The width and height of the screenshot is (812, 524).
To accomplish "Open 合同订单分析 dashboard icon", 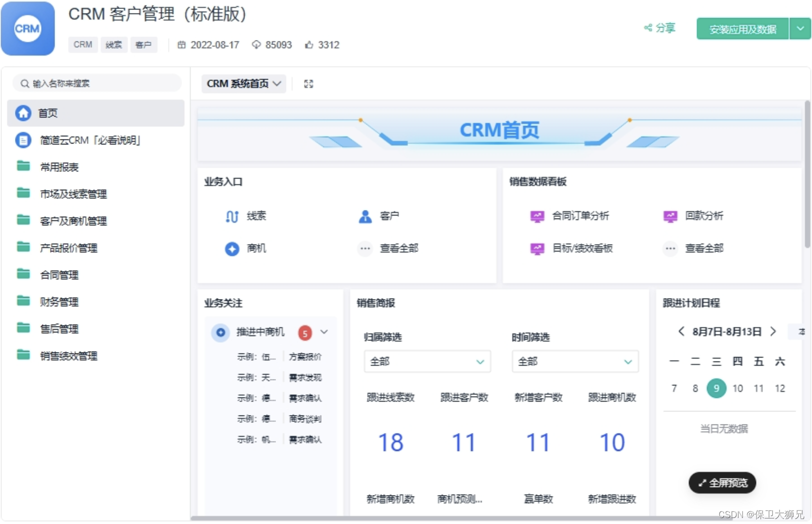I will 537,216.
